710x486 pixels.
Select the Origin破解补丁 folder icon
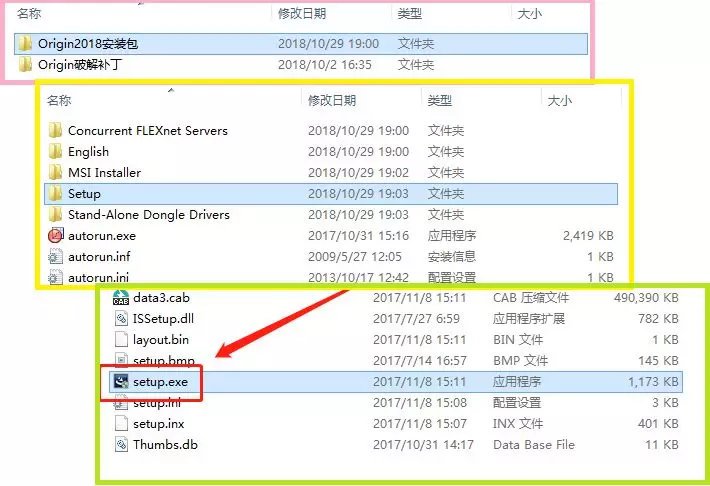click(25, 65)
